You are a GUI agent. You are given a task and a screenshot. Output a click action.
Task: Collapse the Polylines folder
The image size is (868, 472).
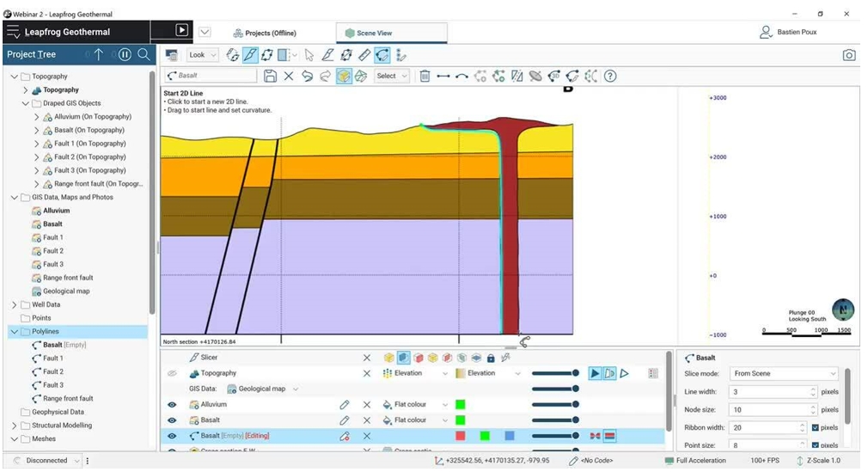[x=14, y=331]
